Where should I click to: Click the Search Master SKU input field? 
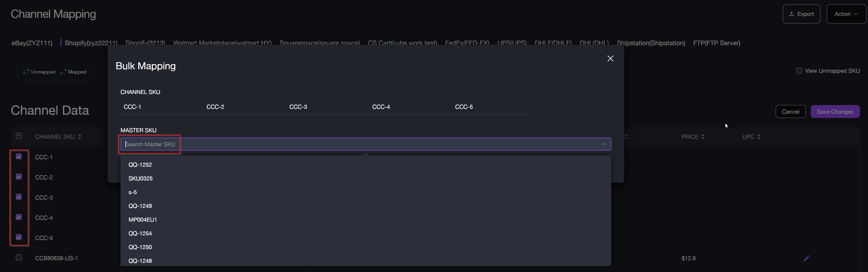[x=337, y=144]
